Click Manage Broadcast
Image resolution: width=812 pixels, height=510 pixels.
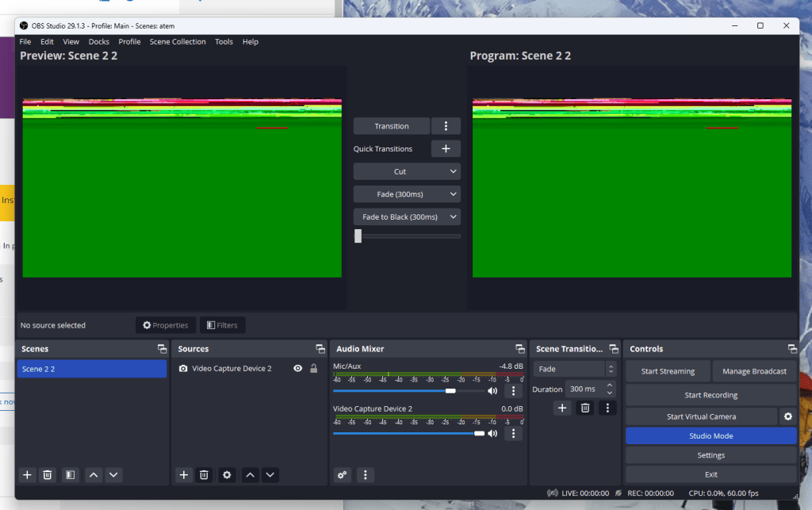(754, 370)
